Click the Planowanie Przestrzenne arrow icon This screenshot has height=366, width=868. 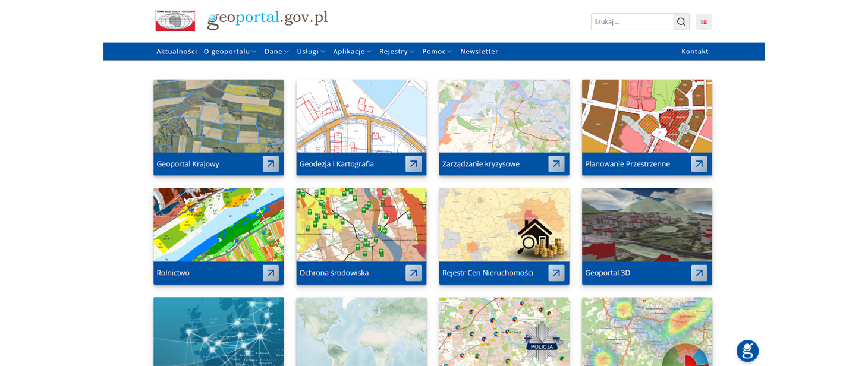pyautogui.click(x=699, y=164)
